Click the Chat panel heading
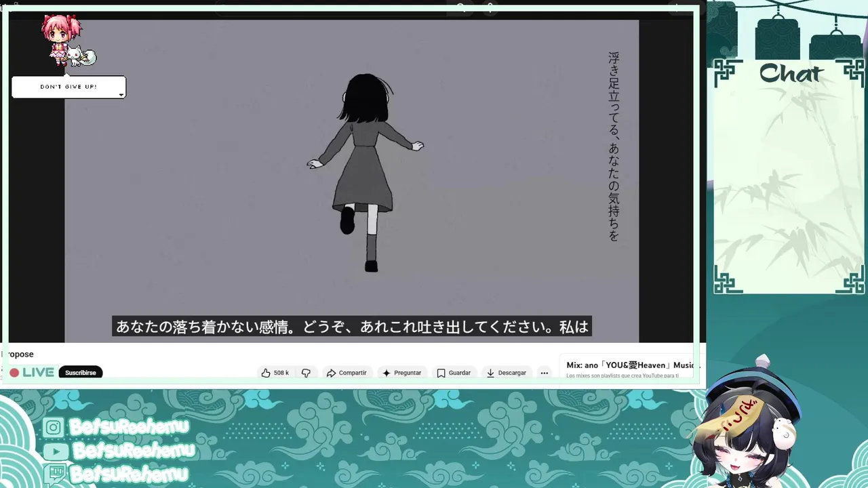Viewport: 868px width, 488px height. 791,73
